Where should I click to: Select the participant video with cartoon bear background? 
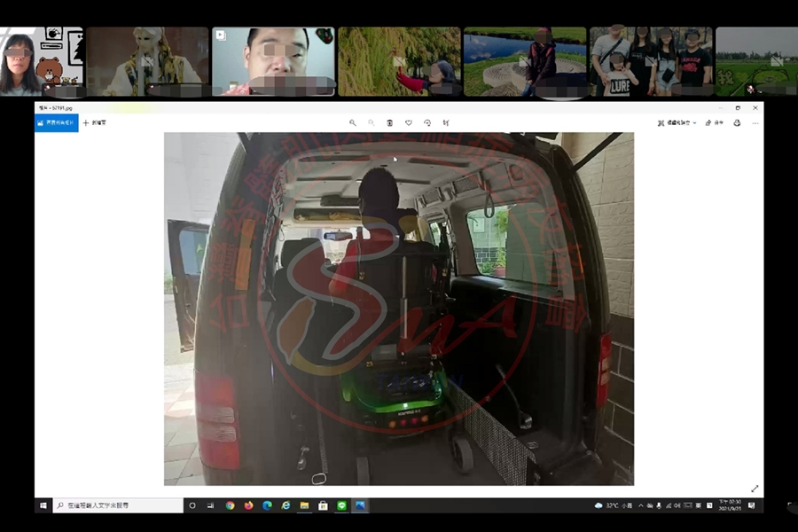(42, 61)
